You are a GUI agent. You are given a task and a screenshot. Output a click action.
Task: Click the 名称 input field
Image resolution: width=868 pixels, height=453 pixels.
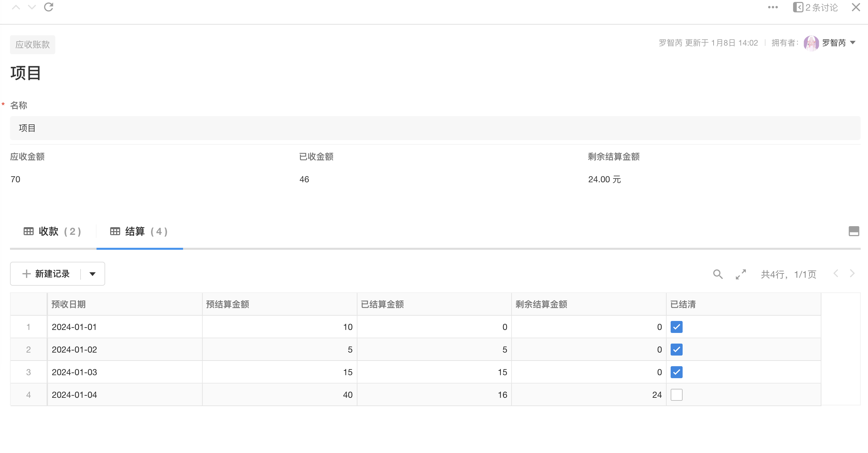[x=435, y=128]
